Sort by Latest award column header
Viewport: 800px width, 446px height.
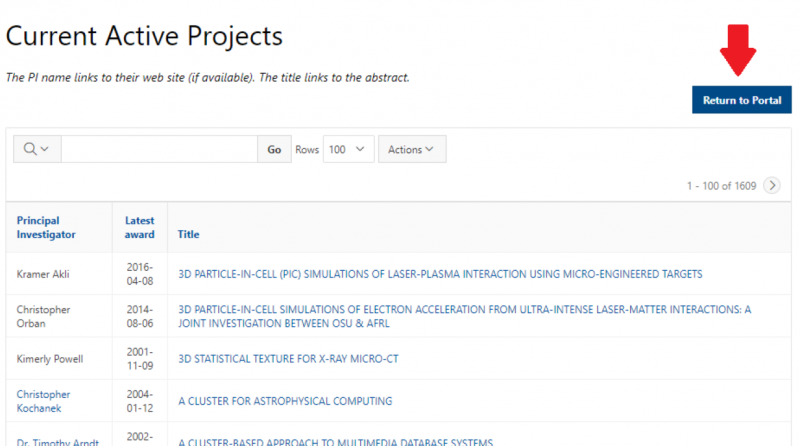(139, 227)
